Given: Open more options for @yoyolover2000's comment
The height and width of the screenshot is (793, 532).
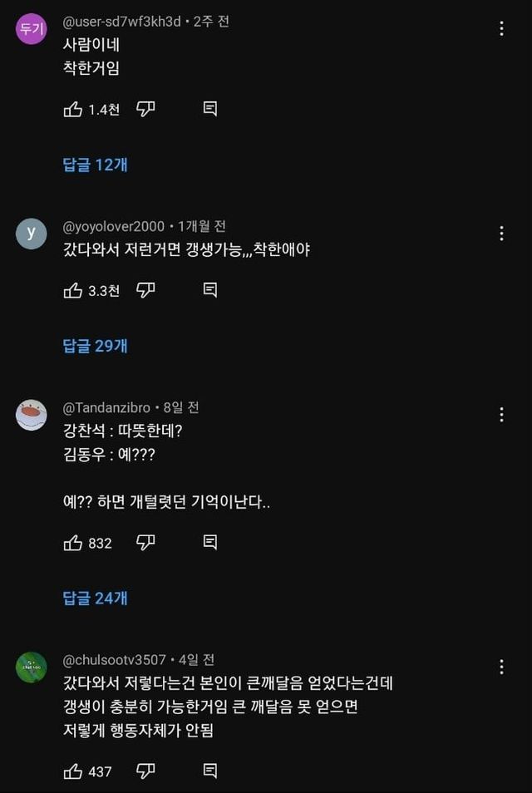Looking at the screenshot, I should coord(501,234).
